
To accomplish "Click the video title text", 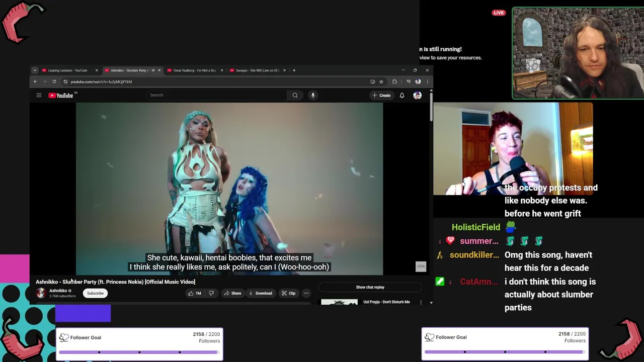I will click(x=115, y=282).
